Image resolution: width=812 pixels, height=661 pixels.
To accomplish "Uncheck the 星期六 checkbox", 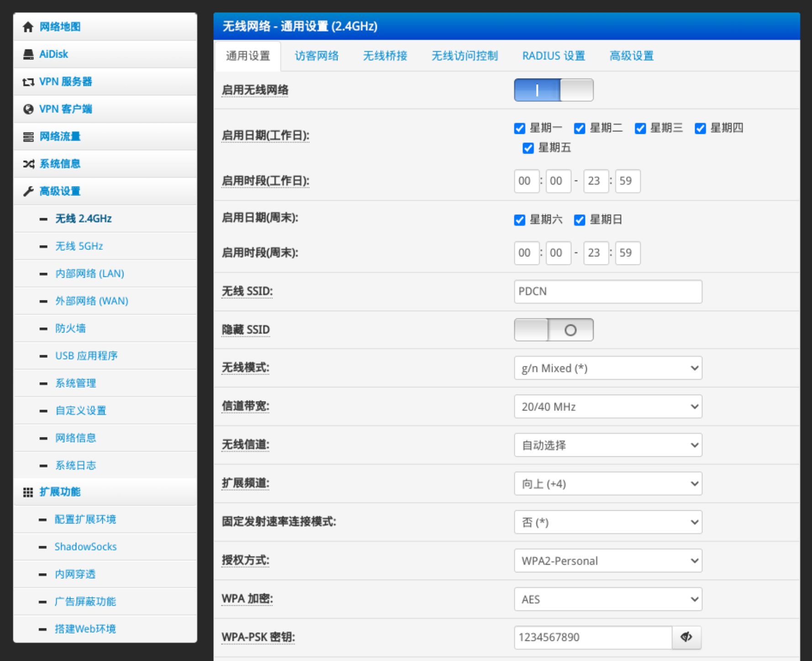I will click(520, 220).
